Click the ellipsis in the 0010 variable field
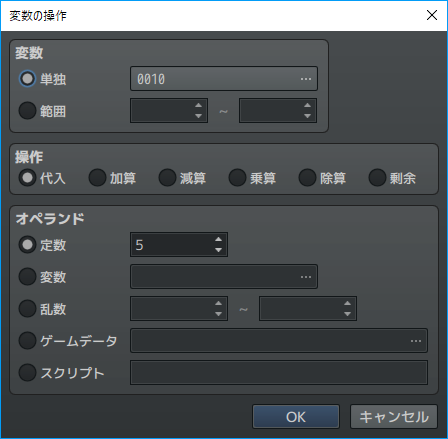Image resolution: width=448 pixels, height=439 pixels. click(306, 79)
